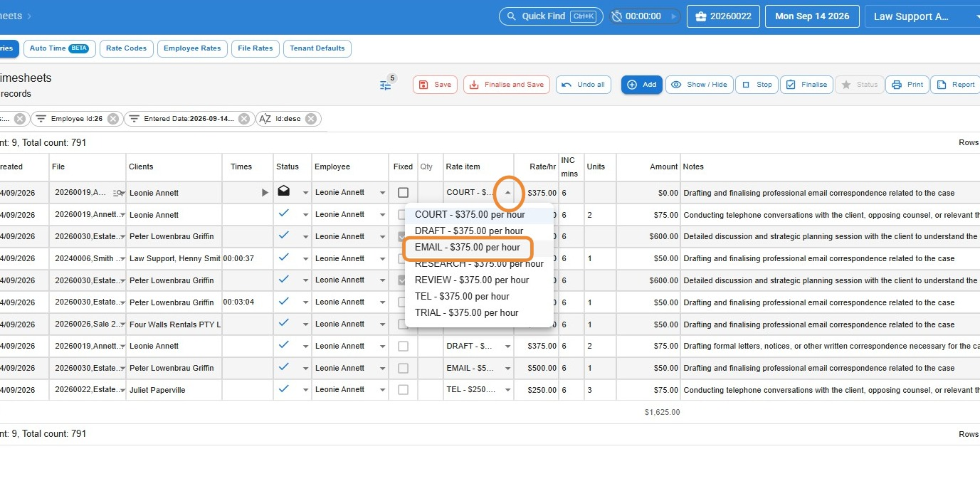Collapse the open Rate item dropdown arrow
Image resolution: width=980 pixels, height=486 pixels.
tap(507, 193)
